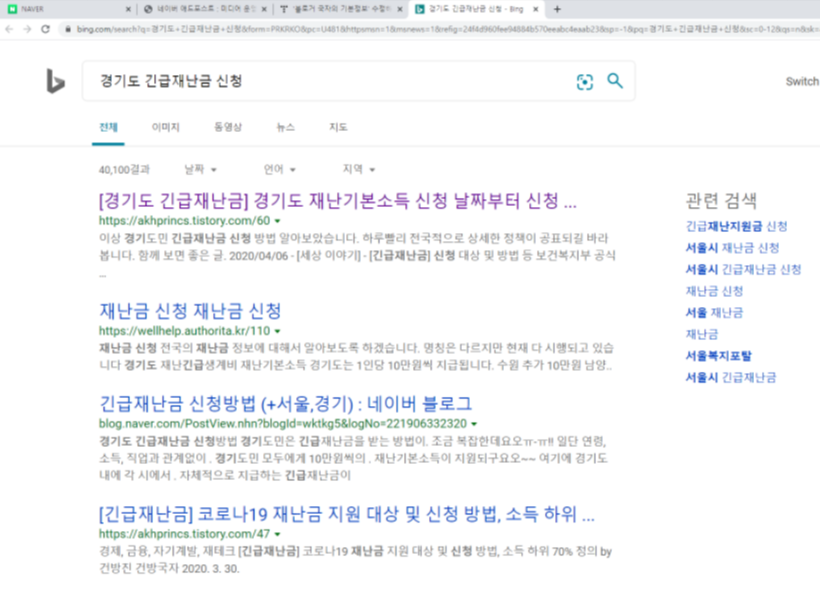Click related search 서울시 재난금 신청
Viewport: 820px width, 590px height.
coord(732,248)
